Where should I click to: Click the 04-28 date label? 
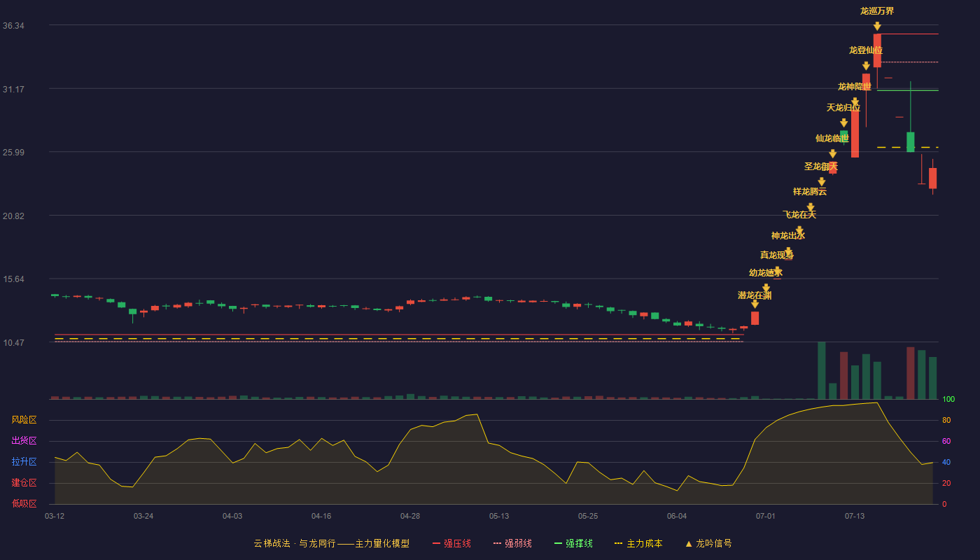[410, 516]
